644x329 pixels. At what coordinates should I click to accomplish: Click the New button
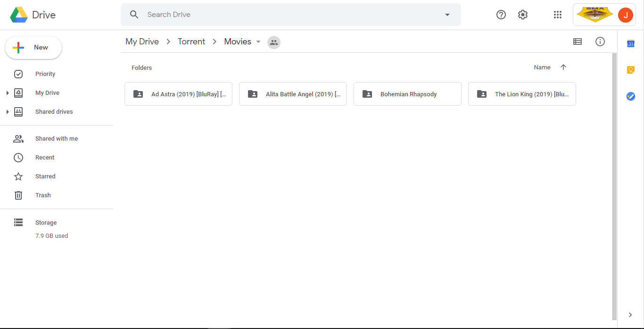(x=33, y=48)
